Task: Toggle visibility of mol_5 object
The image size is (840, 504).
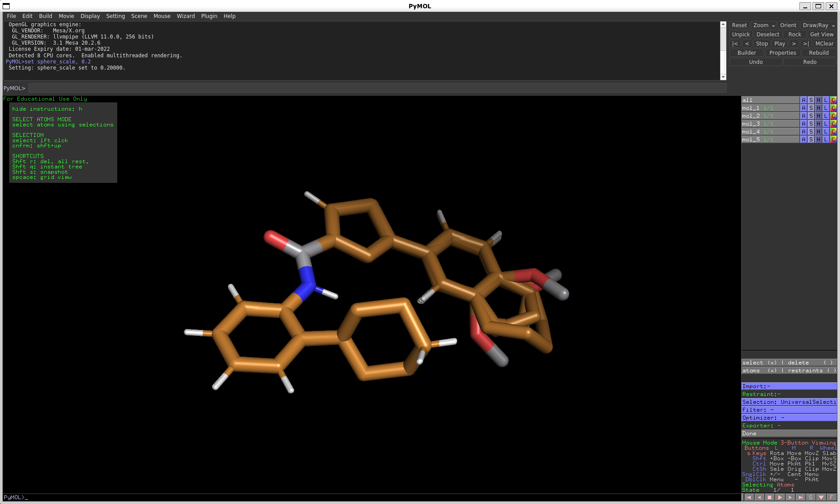Action: pos(770,140)
